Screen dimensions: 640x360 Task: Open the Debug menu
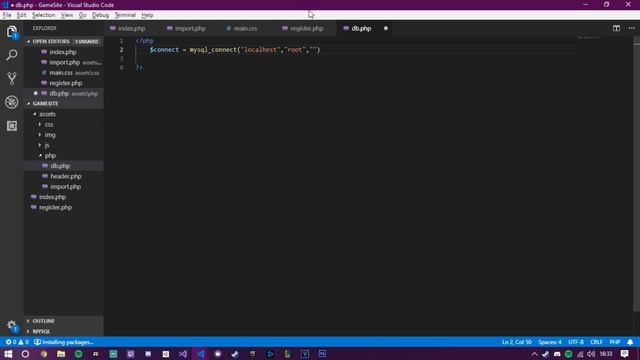[x=100, y=15]
